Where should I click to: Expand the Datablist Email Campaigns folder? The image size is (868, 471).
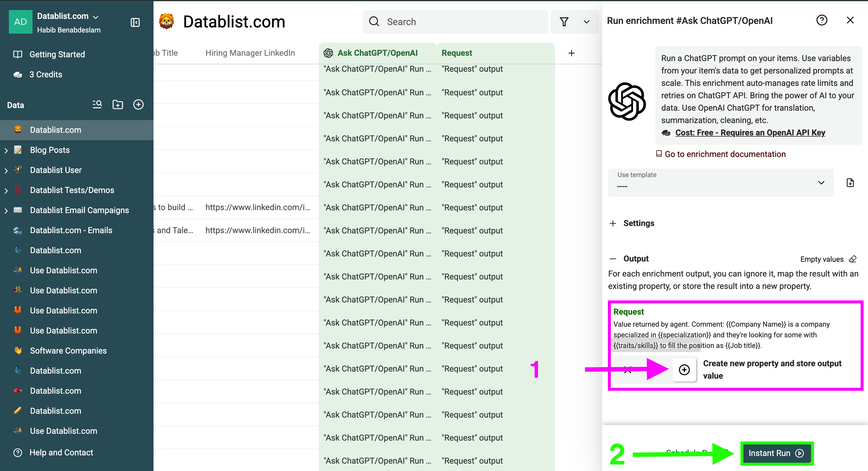point(6,211)
